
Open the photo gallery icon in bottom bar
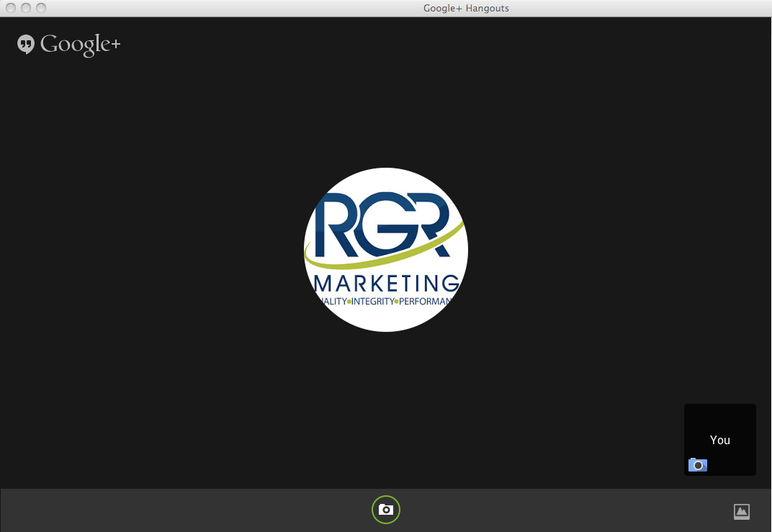point(742,512)
